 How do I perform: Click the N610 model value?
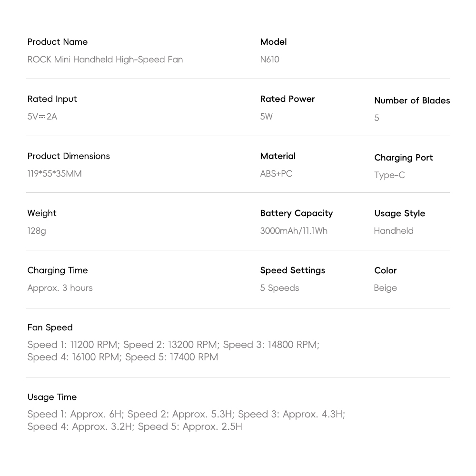coord(269,59)
